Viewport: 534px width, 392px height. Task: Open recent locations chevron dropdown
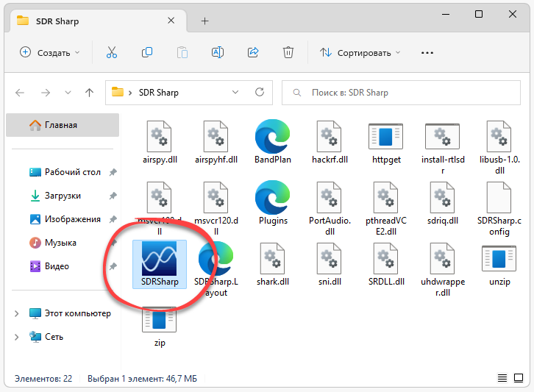pos(68,93)
